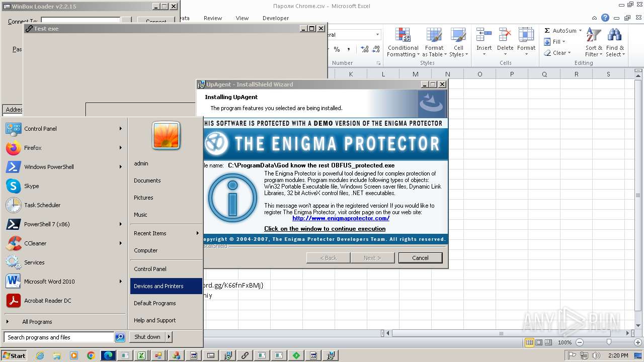644x362 pixels.
Task: Move the Excel zoom slider handle
Action: (609, 342)
